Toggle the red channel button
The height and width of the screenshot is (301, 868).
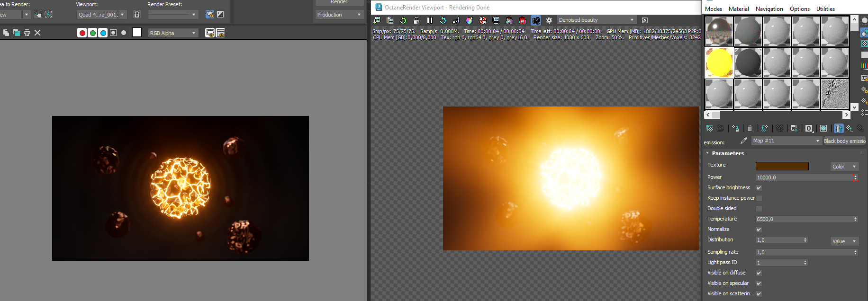[x=82, y=33]
